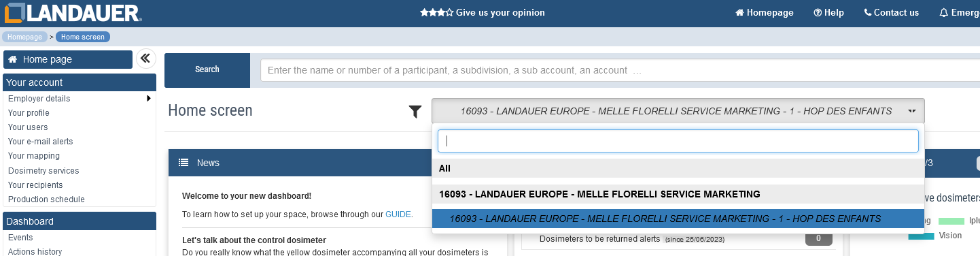The image size is (980, 256).
Task: Open the account selector dropdown arrow
Action: click(911, 111)
